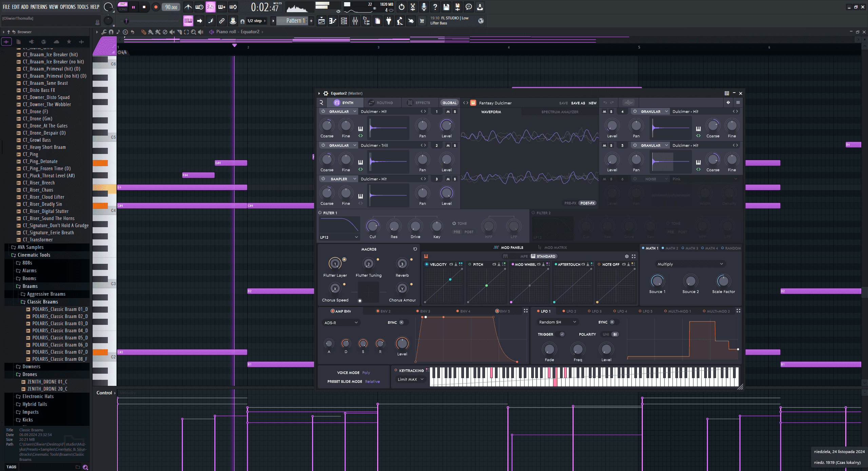Viewport: 868px width, 471px height.
Task: Enable the LFO 1 trigger checkbox
Action: pos(562,334)
